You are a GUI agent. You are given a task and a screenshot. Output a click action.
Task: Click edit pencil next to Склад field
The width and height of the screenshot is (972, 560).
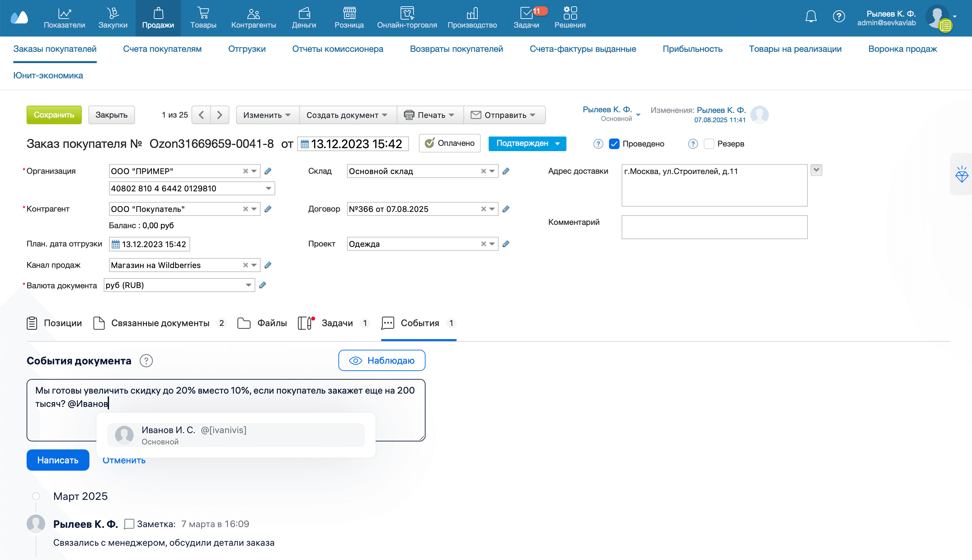click(x=506, y=171)
